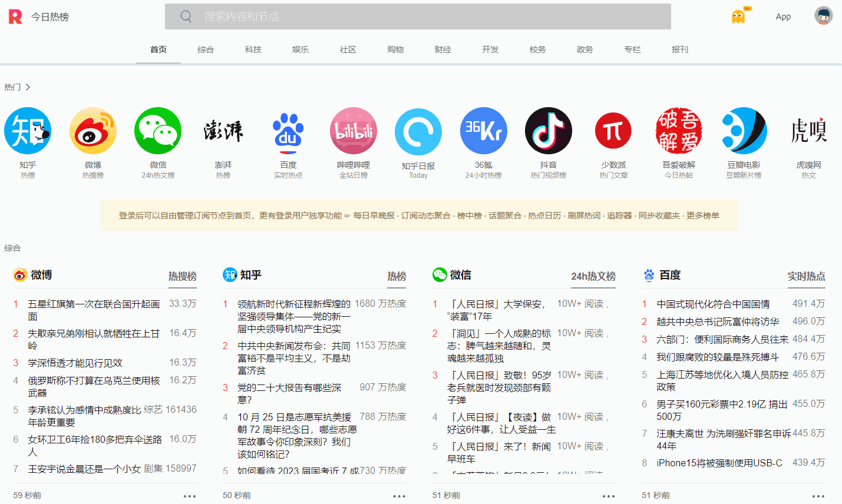Open the 热搜榜 label on 微博 card
Viewport: 842px width, 504px height.
coord(183,276)
